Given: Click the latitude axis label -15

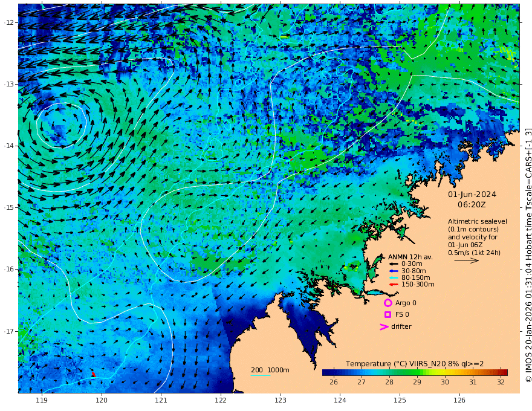Looking at the screenshot, I should point(9,207).
